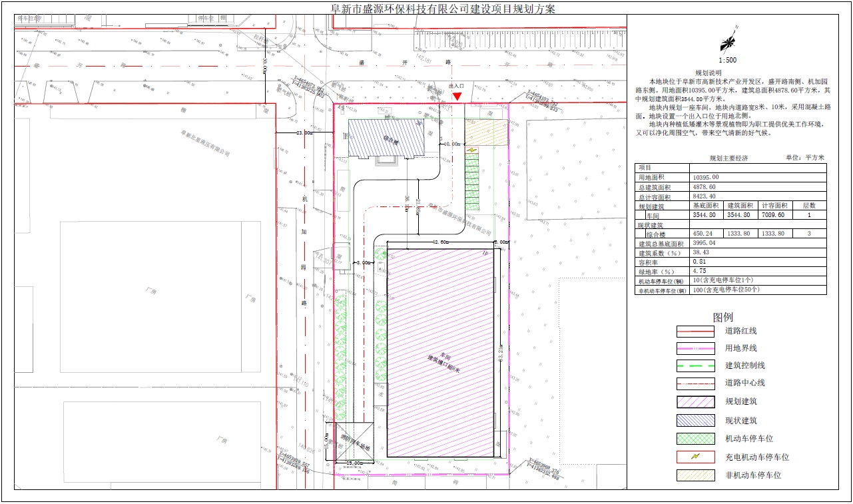The height and width of the screenshot is (504, 853).
Task: Click the 规划说明 heading text
Action: pos(709,73)
